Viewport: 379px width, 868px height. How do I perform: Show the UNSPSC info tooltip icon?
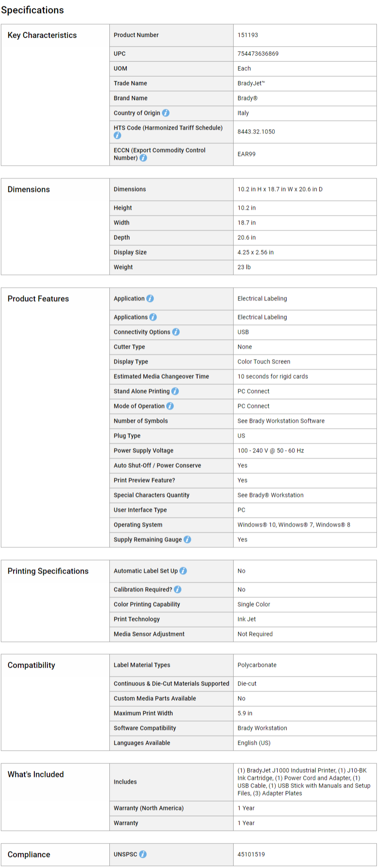coord(143,854)
